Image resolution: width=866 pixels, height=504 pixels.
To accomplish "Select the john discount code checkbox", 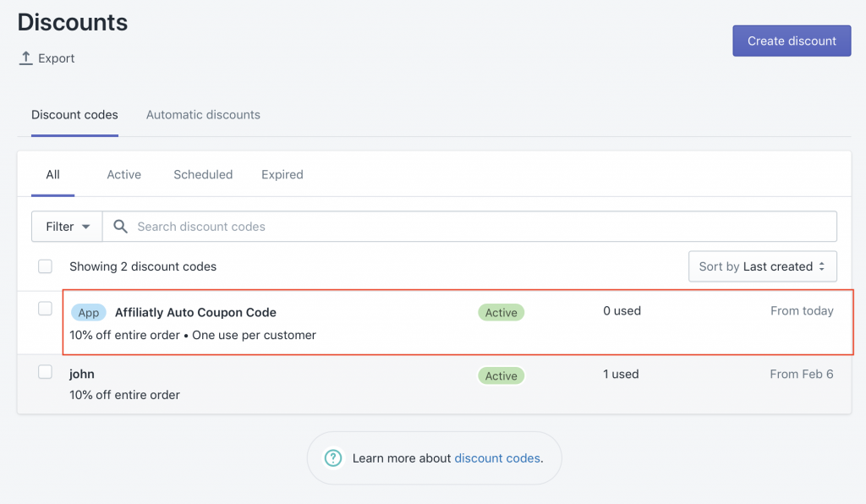I will point(46,372).
